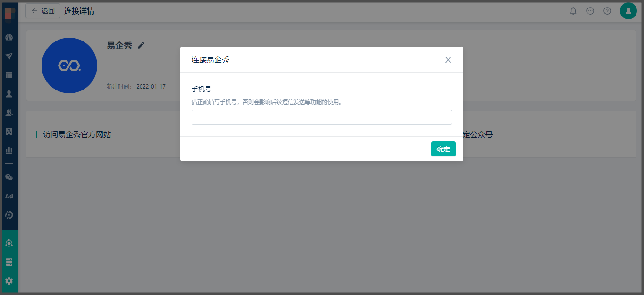Click the 手机号 input field
Viewport: 644px width, 295px height.
pos(322,117)
